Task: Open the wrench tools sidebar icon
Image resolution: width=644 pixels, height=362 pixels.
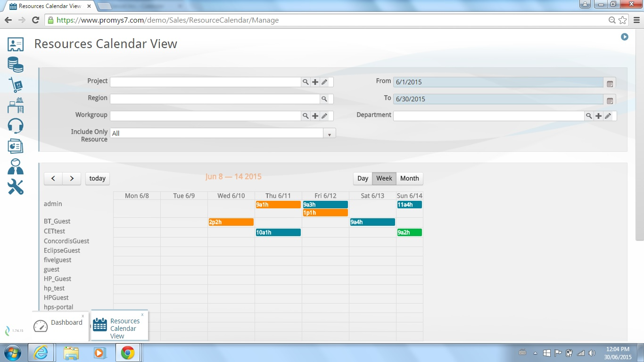Action: click(16, 187)
